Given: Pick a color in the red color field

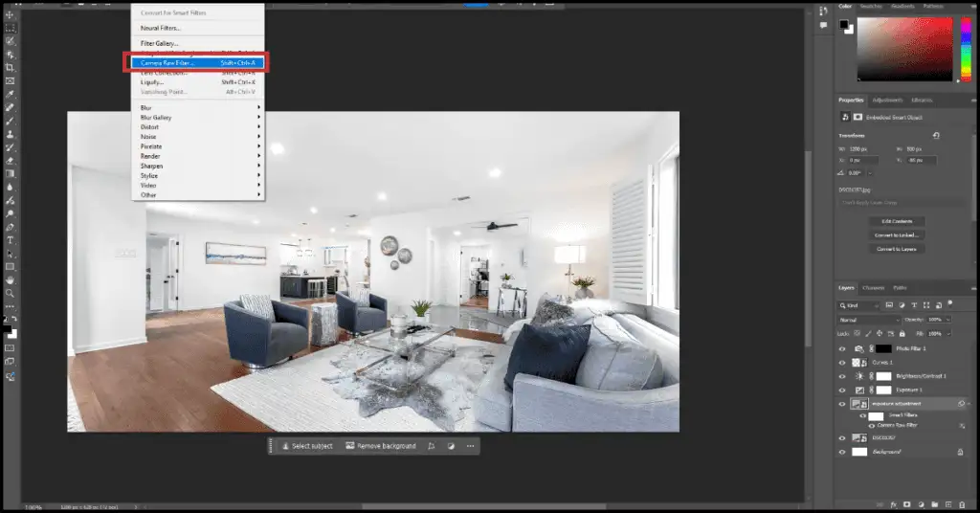Looking at the screenshot, I should (905, 49).
